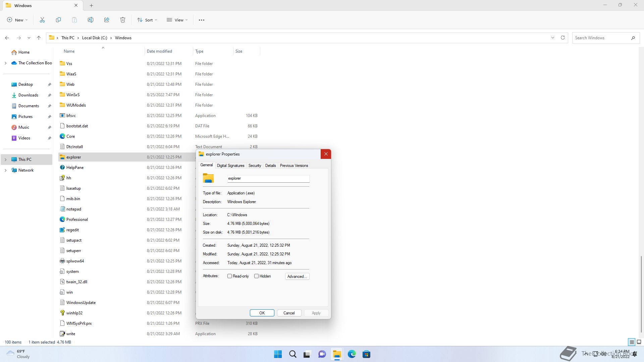Open Microsoft Edge from taskbar
This screenshot has width=644, height=362.
pos(352,354)
